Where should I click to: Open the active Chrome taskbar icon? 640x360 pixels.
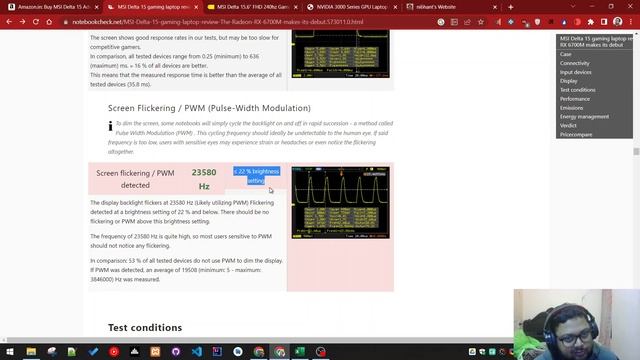click(x=280, y=351)
